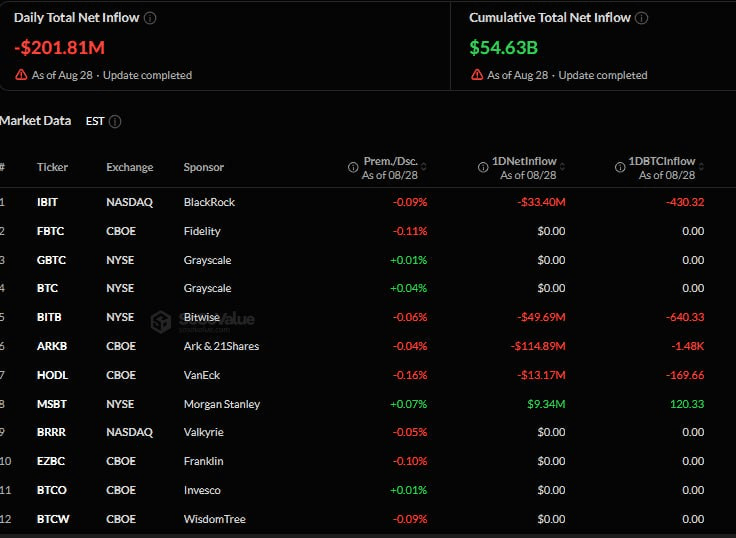Open the BITB ticker row
The width and height of the screenshot is (736, 538).
pyautogui.click(x=368, y=317)
